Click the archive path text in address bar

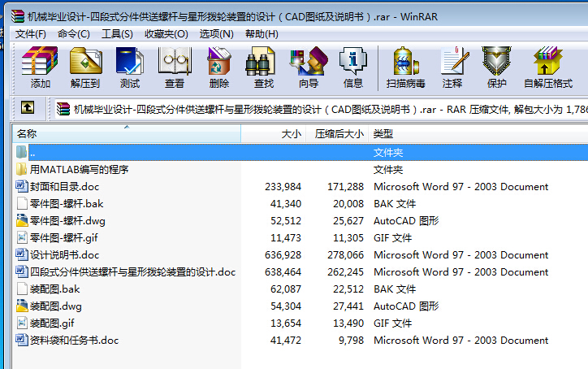[331, 110]
